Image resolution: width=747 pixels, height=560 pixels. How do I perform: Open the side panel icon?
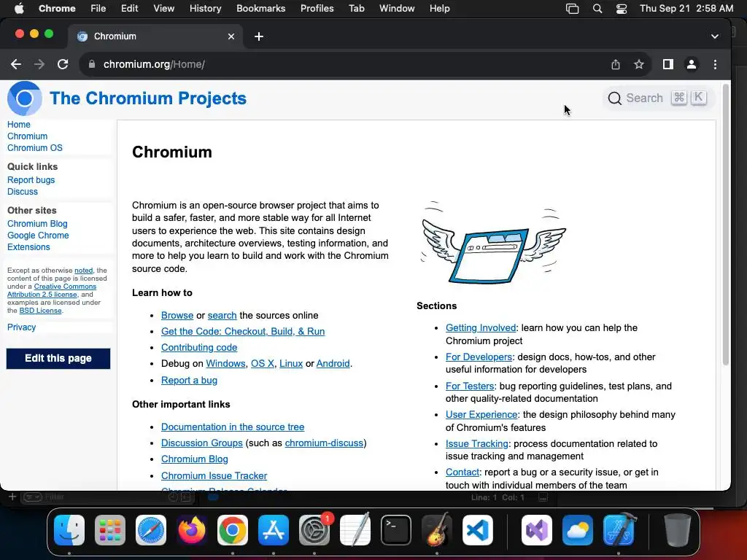tap(668, 64)
